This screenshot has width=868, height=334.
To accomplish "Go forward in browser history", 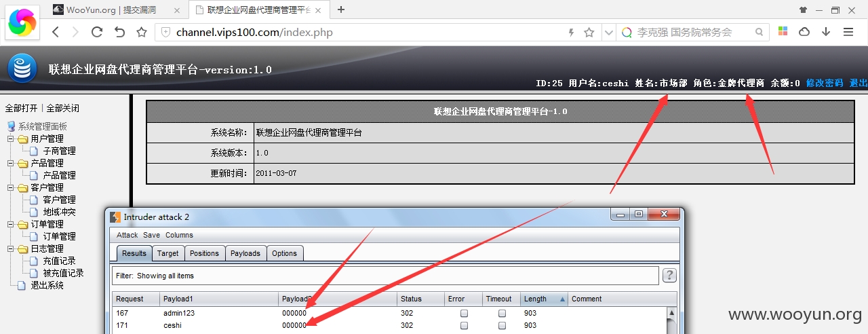I will (75, 32).
